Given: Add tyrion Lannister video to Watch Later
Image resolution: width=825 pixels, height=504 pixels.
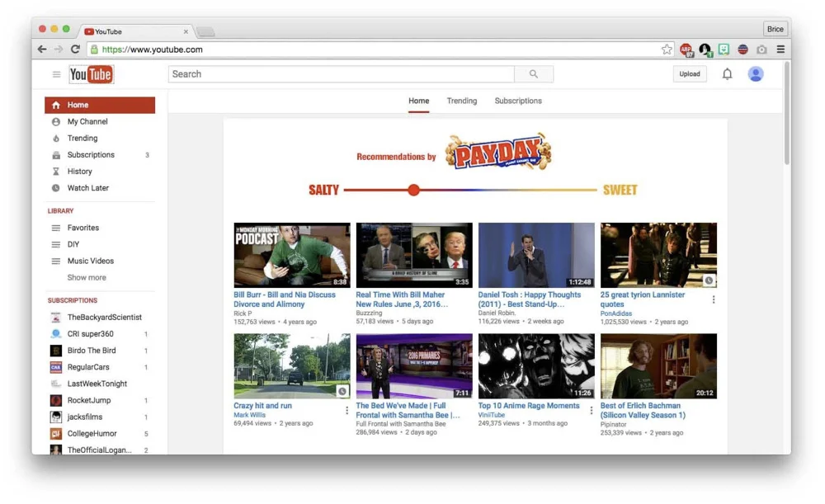Looking at the screenshot, I should pyautogui.click(x=709, y=280).
